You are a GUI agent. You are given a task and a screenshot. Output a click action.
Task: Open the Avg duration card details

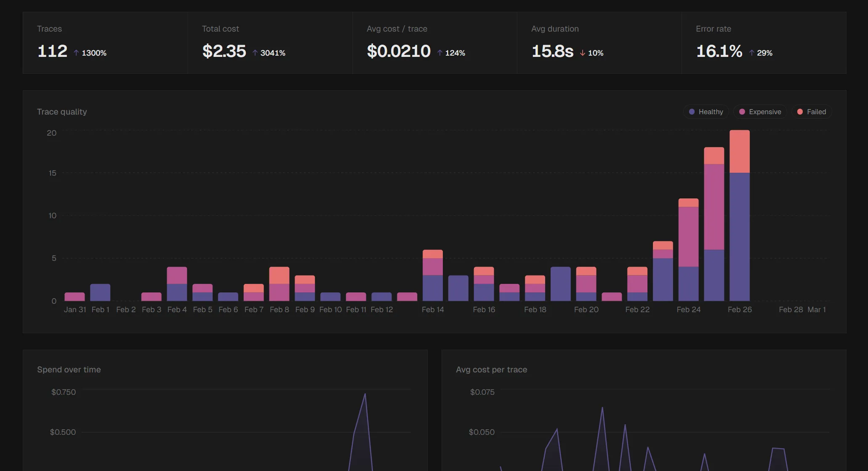point(598,42)
